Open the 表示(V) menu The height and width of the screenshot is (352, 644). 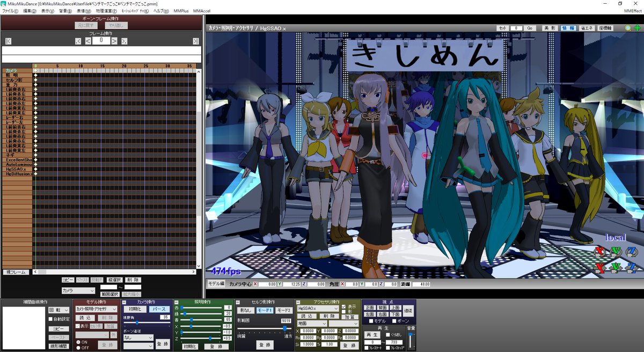point(48,11)
